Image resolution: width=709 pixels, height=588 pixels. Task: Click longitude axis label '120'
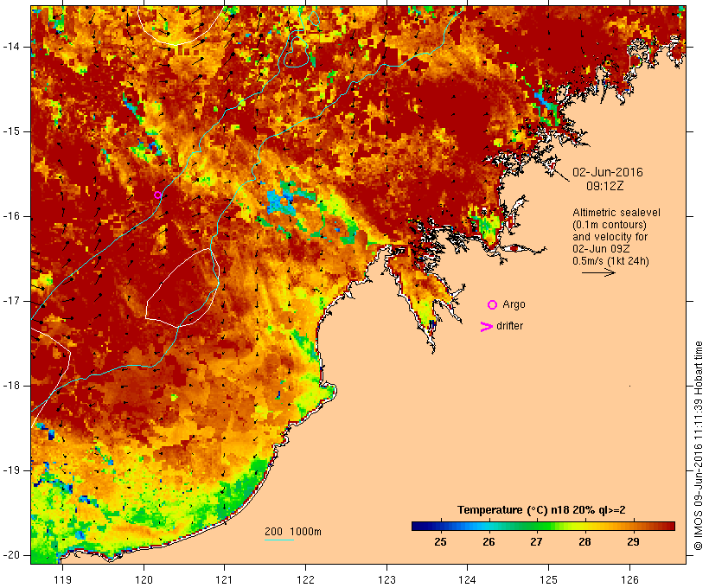[x=144, y=579]
